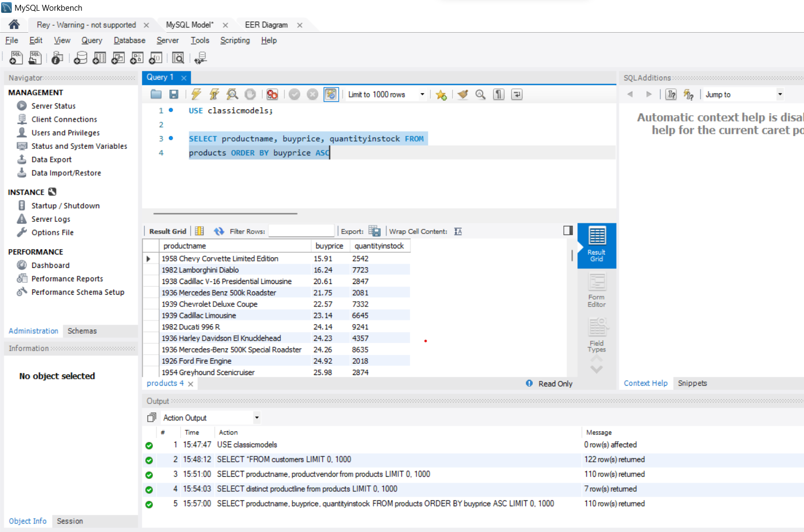Open Server Status in Navigator
This screenshot has height=532, width=804.
(53, 106)
